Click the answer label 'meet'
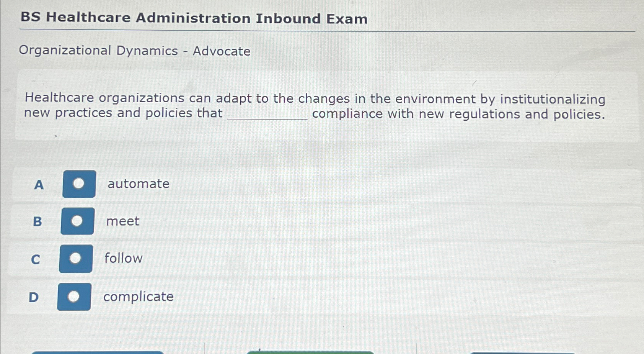644x354 pixels. (122, 221)
